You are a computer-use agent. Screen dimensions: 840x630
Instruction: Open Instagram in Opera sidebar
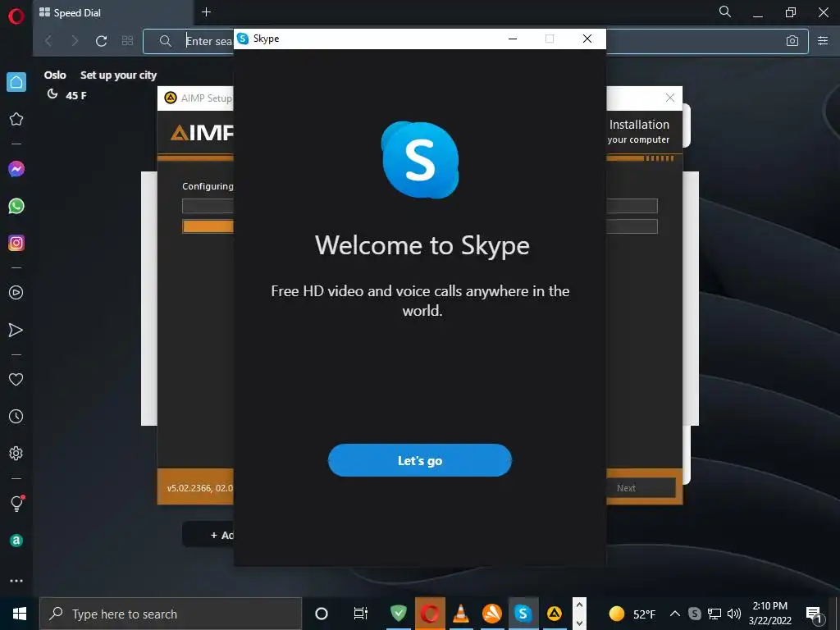click(16, 243)
